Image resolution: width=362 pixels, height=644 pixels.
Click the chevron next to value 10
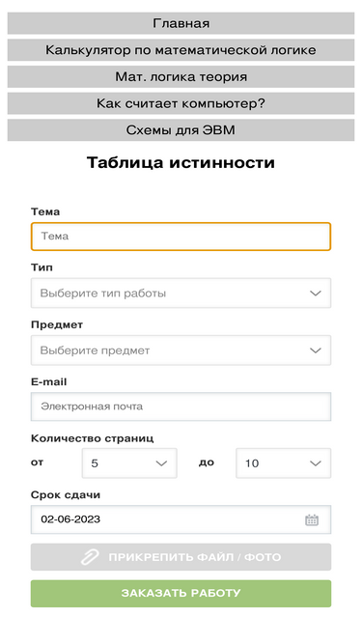[x=316, y=463]
